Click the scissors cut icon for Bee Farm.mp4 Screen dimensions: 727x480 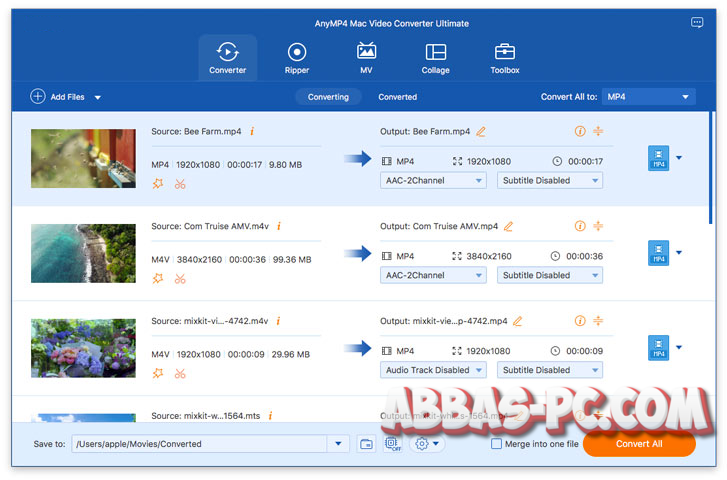180,183
